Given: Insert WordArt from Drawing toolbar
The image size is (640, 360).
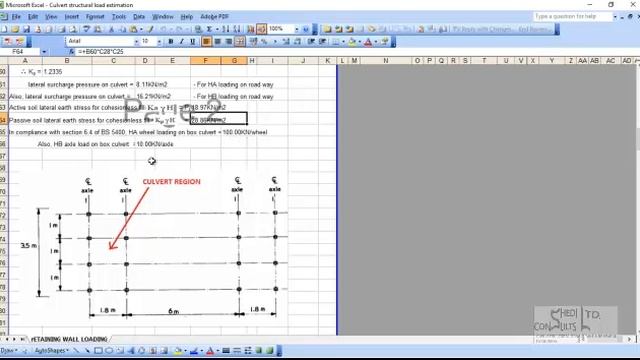Looking at the screenshot, I should click(131, 351).
